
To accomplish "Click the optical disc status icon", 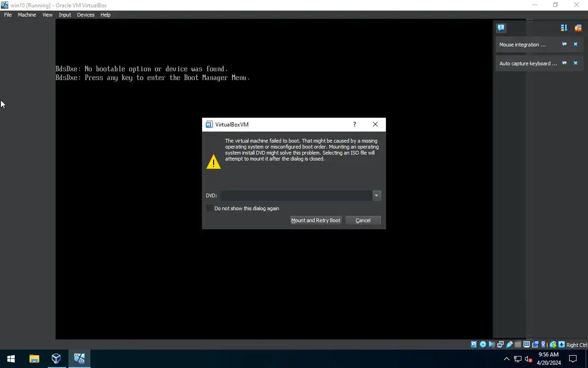I will point(483,345).
